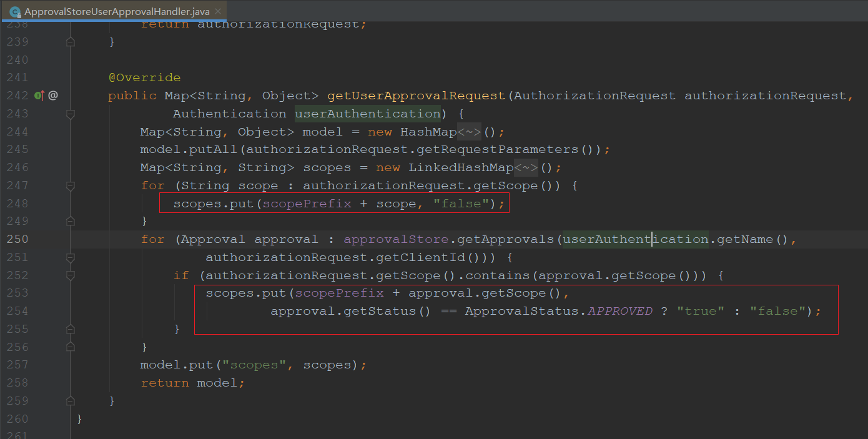Collapse the for-loop fold arrow at line 251
Viewport: 868px width, 439px height.
click(x=70, y=257)
